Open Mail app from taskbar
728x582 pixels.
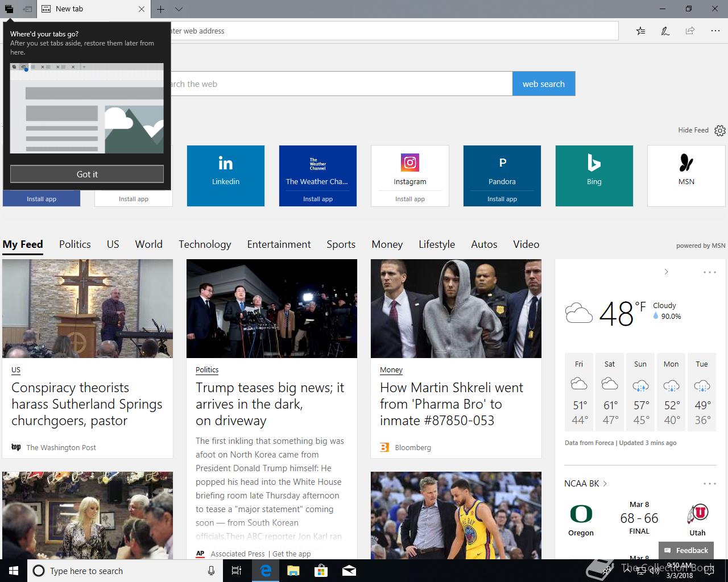pos(349,571)
